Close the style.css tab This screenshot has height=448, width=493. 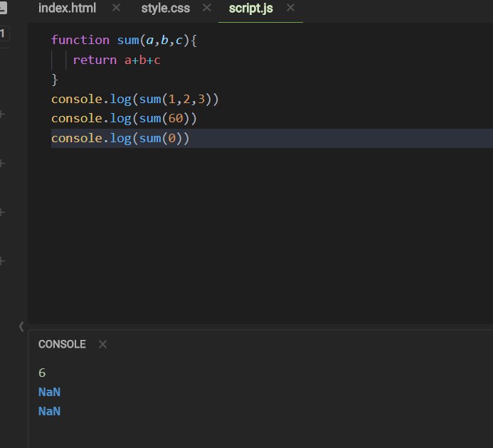point(206,8)
